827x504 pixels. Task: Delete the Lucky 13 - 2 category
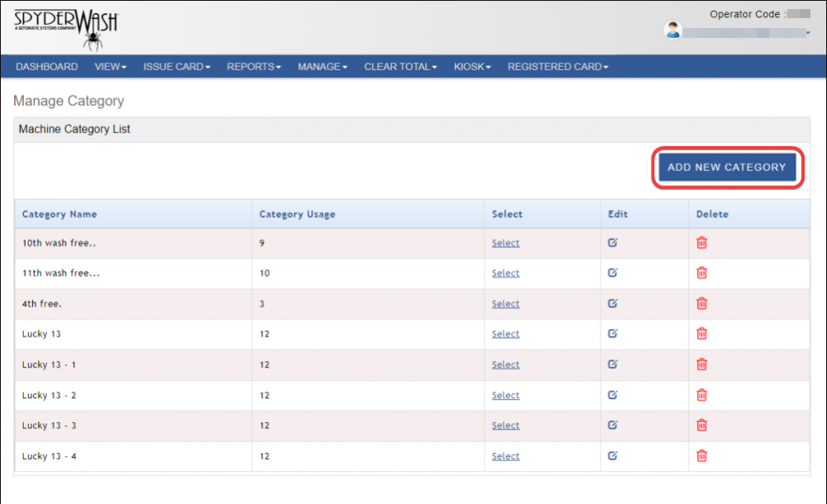[x=701, y=394]
